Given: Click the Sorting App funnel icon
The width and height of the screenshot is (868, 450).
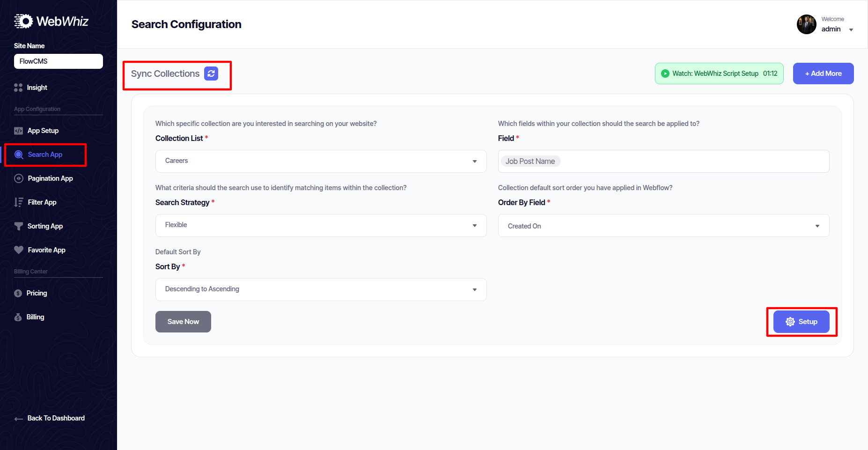Looking at the screenshot, I should coord(19,226).
